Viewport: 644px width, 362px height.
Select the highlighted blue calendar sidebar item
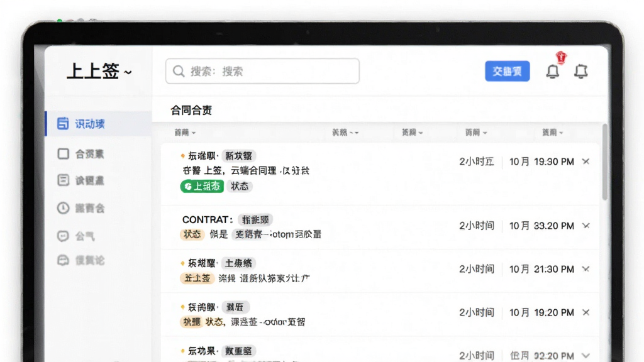point(99,124)
